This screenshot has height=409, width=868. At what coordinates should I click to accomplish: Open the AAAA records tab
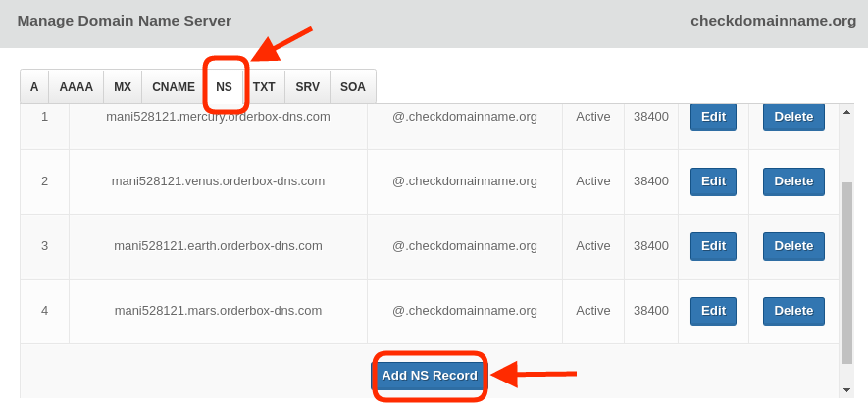click(x=77, y=87)
